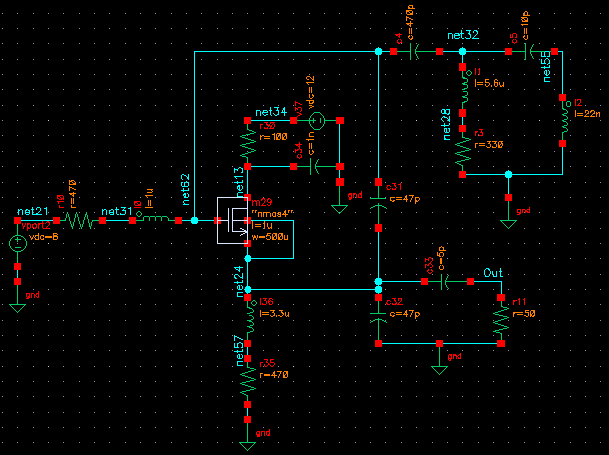The image size is (609, 455).
Task: Select ground symbol below net28 and l2
Action: click(508, 224)
